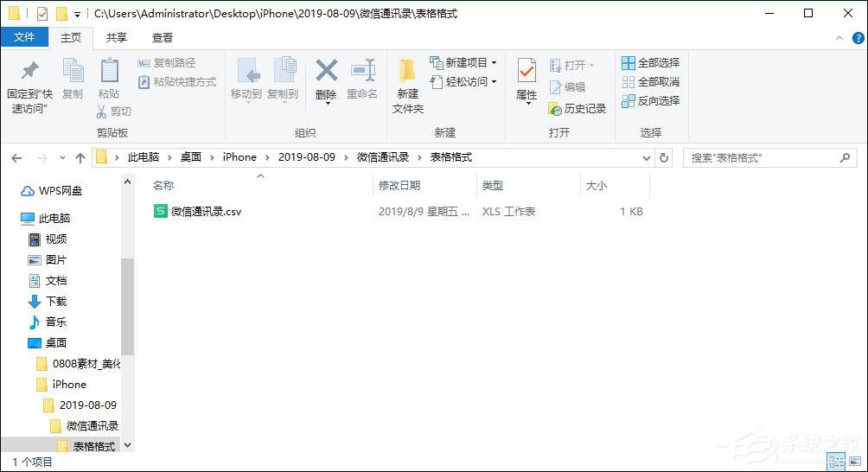This screenshot has width=868, height=472.
Task: Click Select all (全部选择)
Action: click(x=650, y=62)
